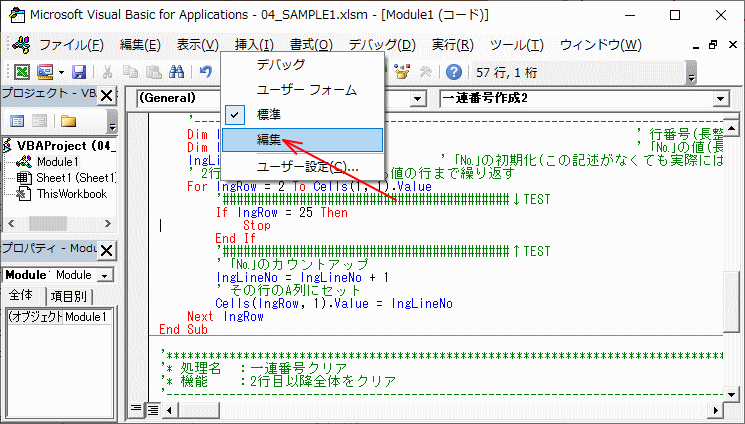Open the 表示(V) menu

(x=198, y=45)
